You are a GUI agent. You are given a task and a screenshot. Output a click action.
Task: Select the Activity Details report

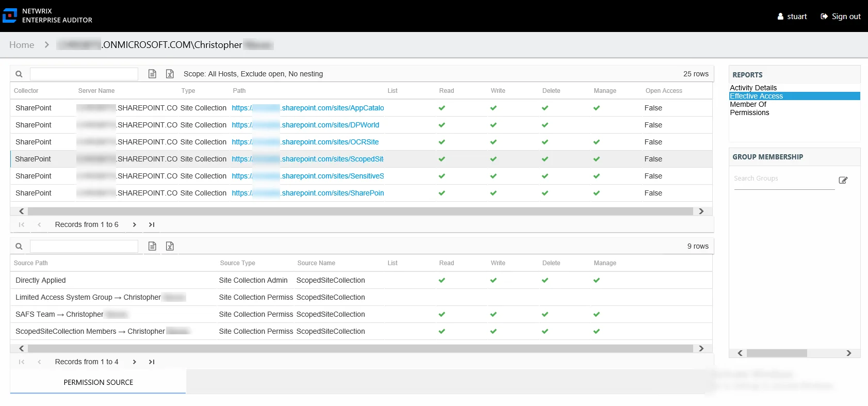pos(753,88)
